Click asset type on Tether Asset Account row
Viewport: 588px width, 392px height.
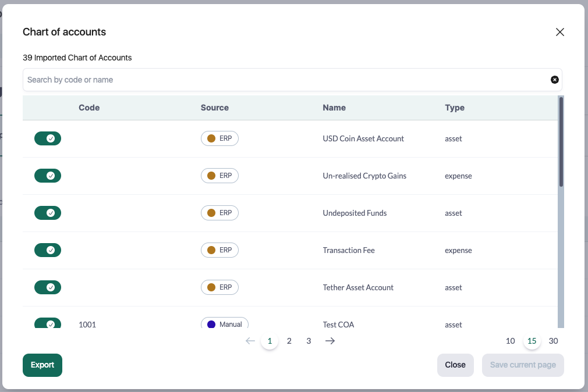click(454, 288)
